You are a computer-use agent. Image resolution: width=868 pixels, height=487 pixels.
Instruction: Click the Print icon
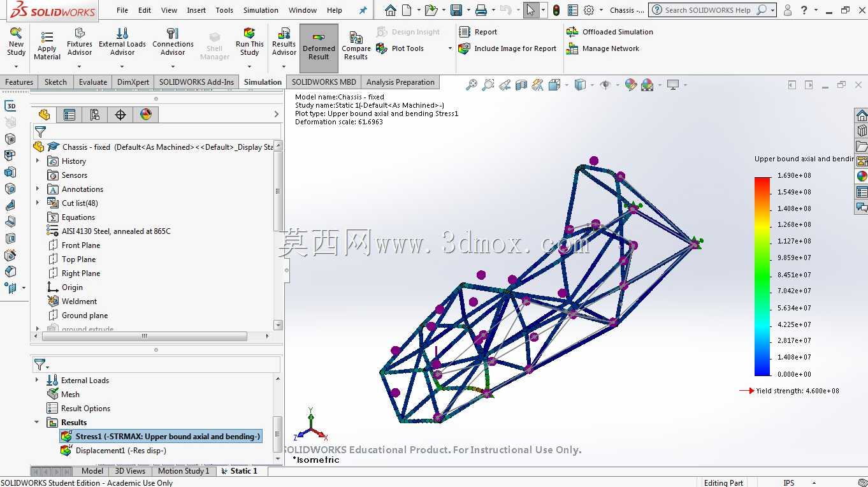481,10
